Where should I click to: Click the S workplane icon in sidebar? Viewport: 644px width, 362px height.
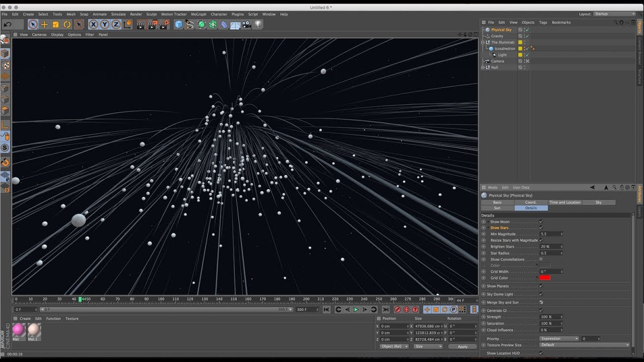click(5, 148)
